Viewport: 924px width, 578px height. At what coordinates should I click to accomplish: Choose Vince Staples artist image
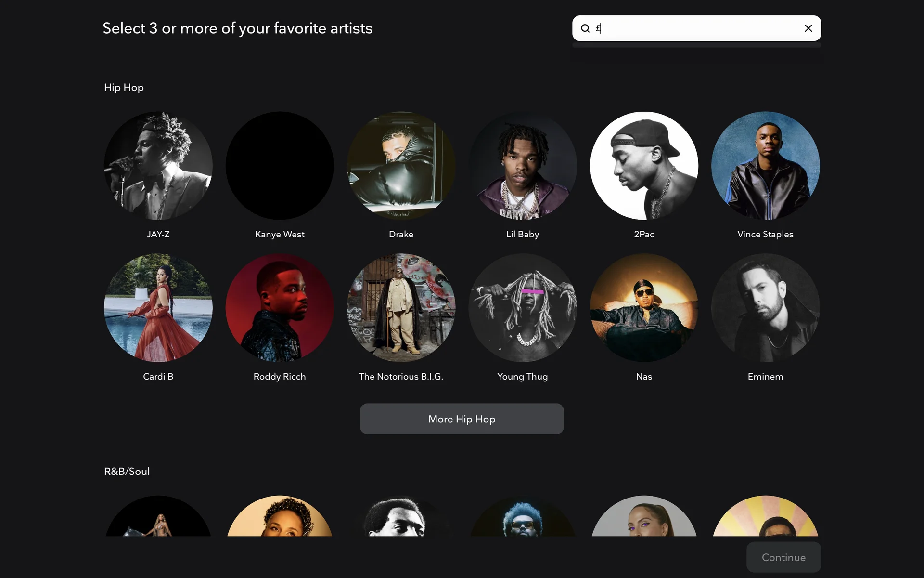tap(765, 166)
